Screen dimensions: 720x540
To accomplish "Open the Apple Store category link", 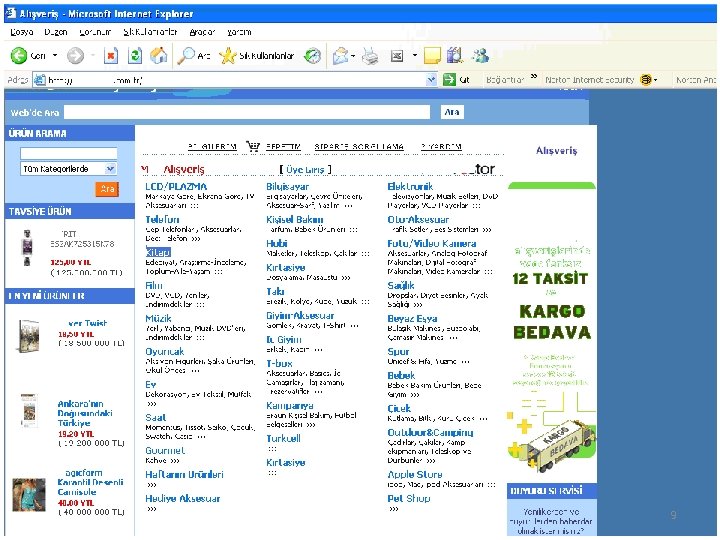I will click(415, 474).
